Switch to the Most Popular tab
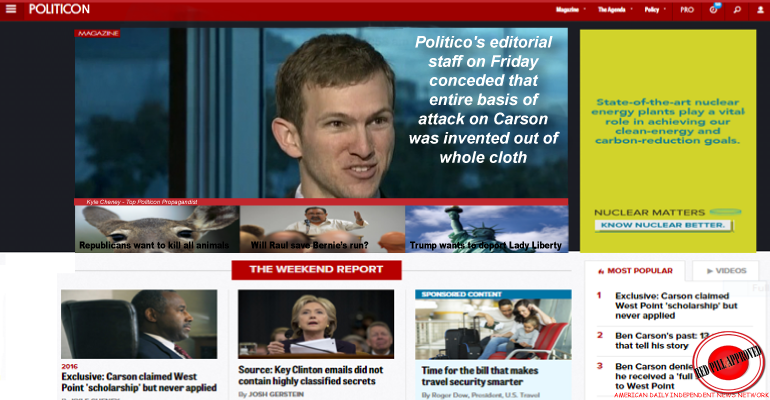The width and height of the screenshot is (770, 400). pyautogui.click(x=634, y=271)
